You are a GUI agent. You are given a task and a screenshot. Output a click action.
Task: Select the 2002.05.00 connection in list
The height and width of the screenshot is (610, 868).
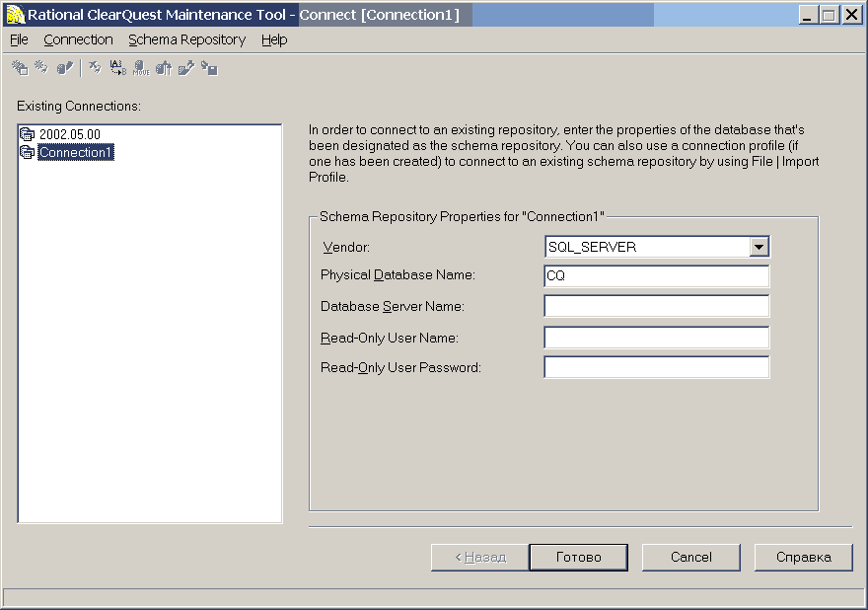[x=70, y=134]
